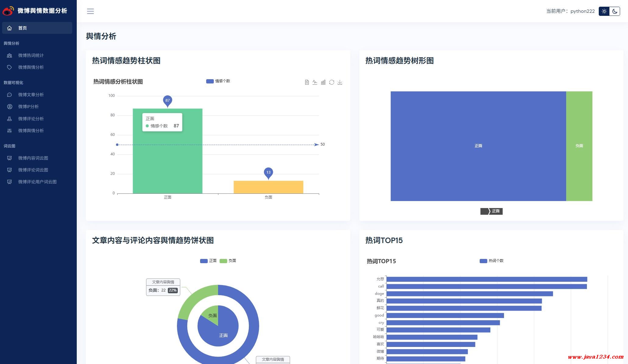Save the bar chart as image
The image size is (628, 364).
(340, 82)
